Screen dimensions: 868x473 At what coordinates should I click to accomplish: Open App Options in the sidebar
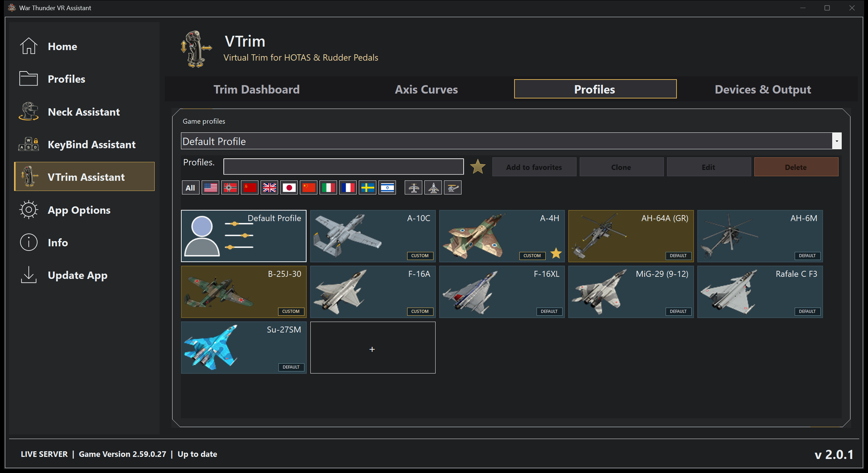coord(84,210)
